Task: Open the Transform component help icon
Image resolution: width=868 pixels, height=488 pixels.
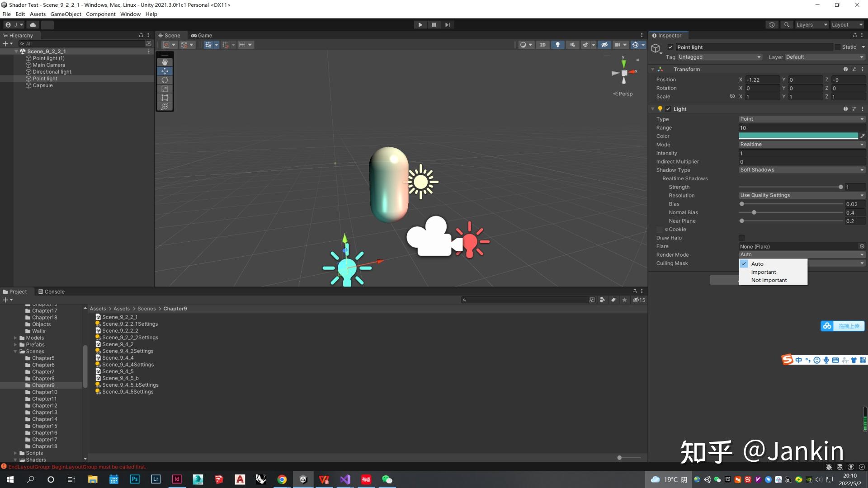Action: point(845,69)
